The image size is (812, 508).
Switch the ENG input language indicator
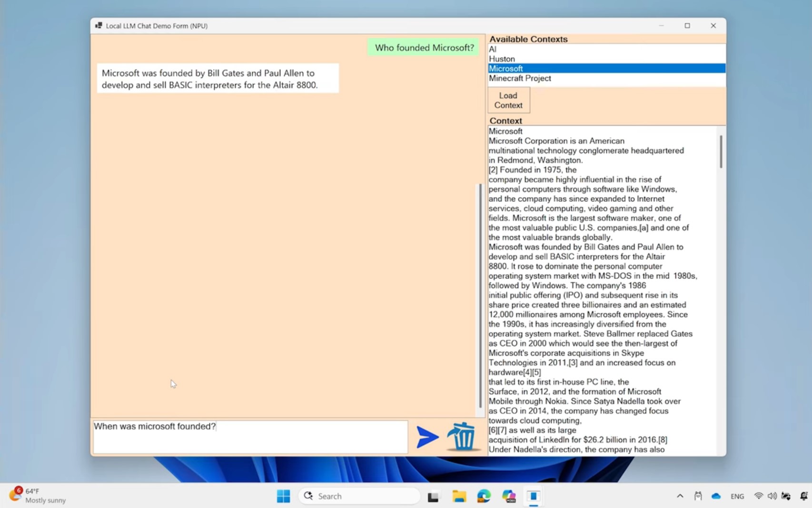click(x=737, y=496)
